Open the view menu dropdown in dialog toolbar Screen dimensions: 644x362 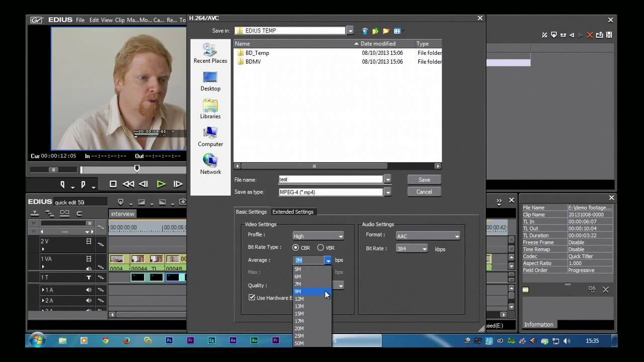click(397, 31)
